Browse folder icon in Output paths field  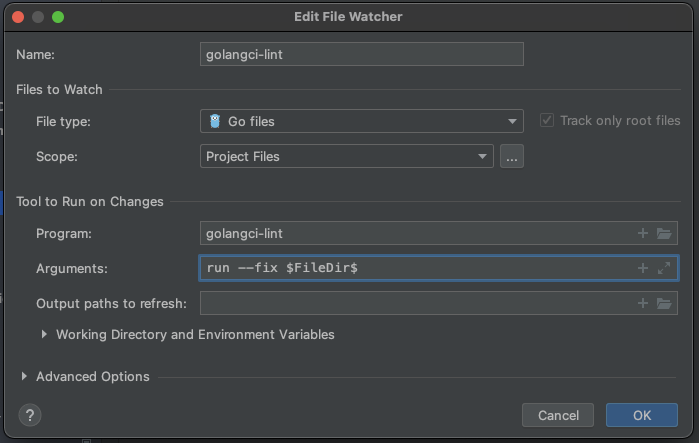(x=664, y=303)
